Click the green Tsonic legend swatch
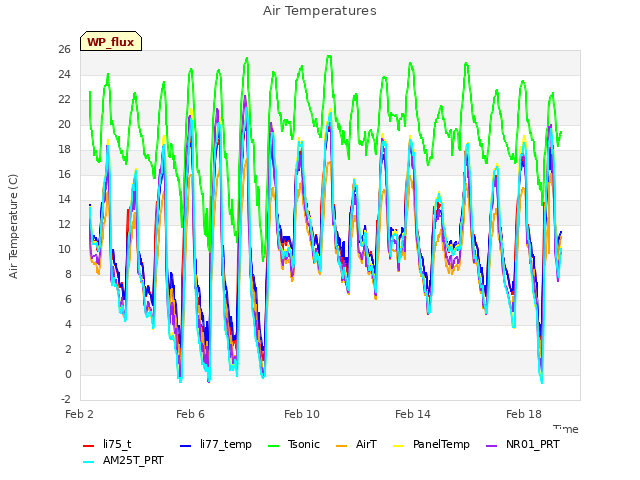The image size is (640, 480). click(x=273, y=446)
